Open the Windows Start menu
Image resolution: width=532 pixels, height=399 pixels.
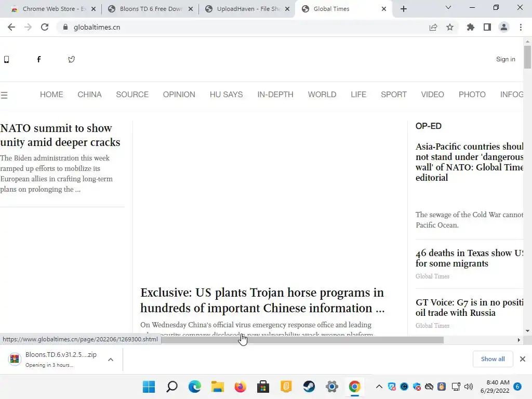(x=149, y=387)
